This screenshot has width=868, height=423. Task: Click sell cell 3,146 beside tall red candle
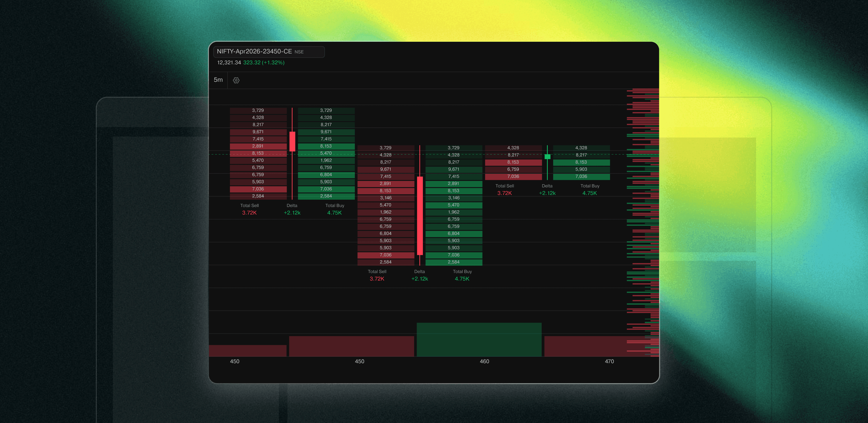tap(386, 198)
